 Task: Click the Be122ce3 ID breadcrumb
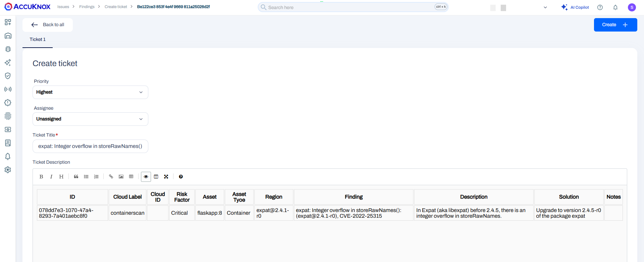[174, 7]
